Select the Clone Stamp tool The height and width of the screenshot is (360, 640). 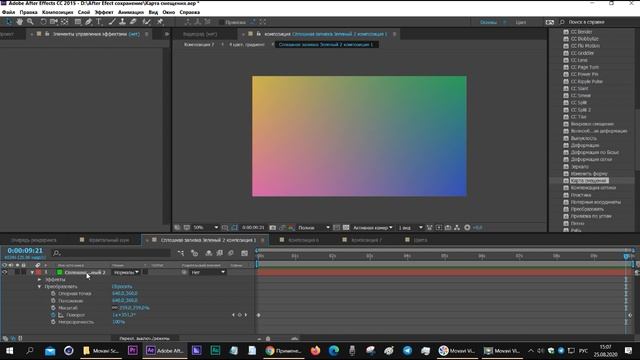pos(122,22)
